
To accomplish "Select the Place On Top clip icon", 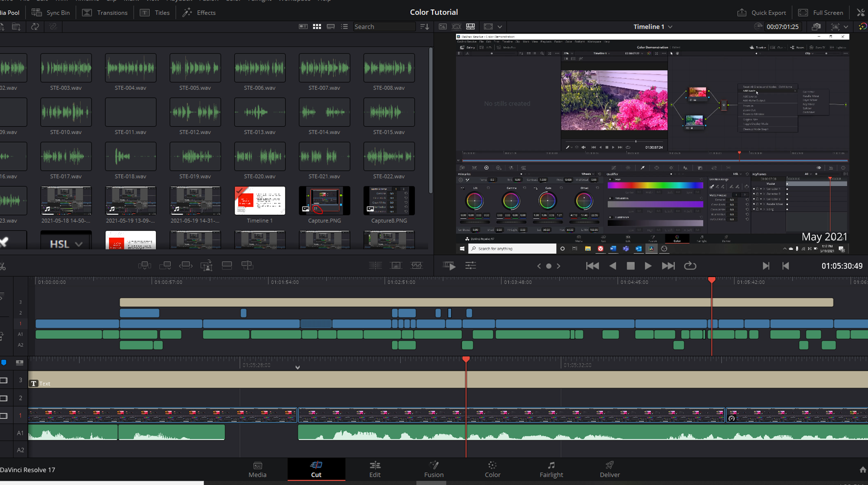I will coord(227,265).
